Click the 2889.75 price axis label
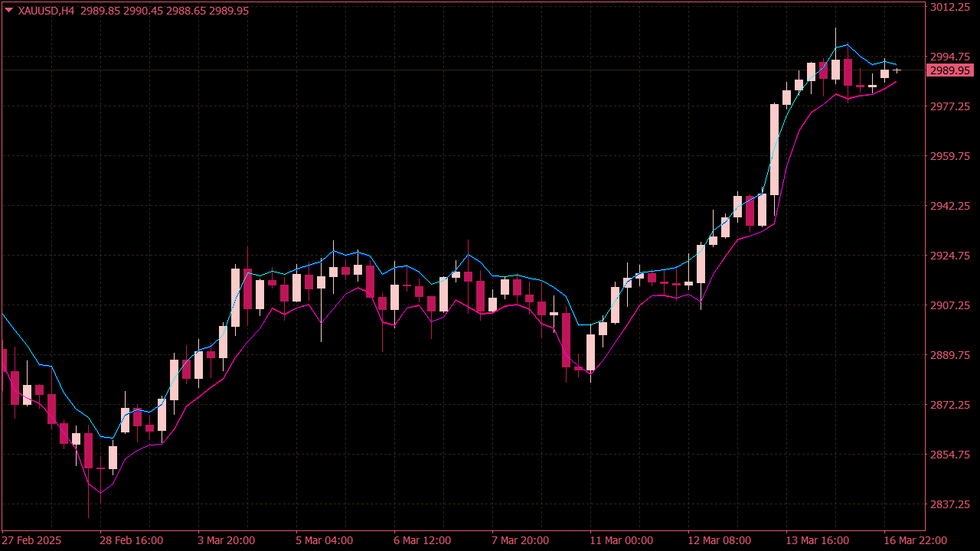 pos(950,355)
